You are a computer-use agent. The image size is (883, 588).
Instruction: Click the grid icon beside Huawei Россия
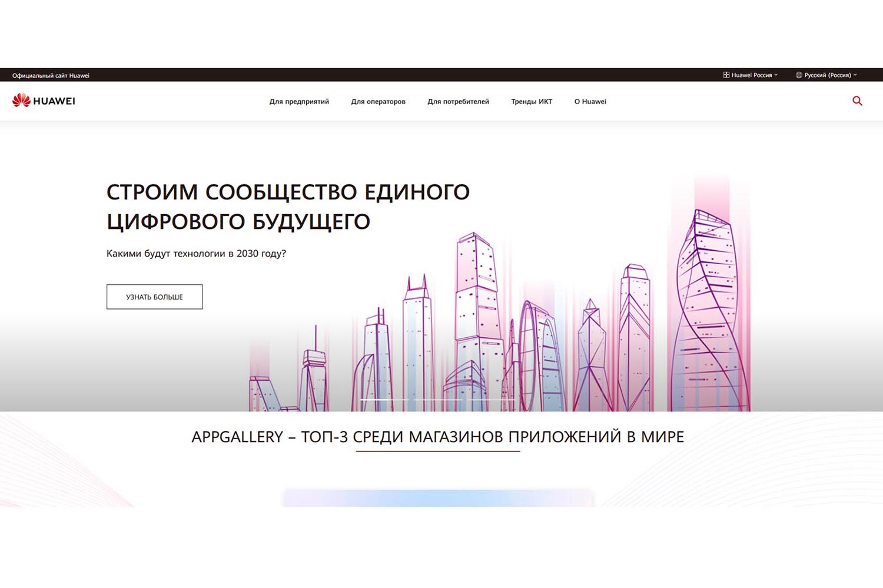pos(726,75)
